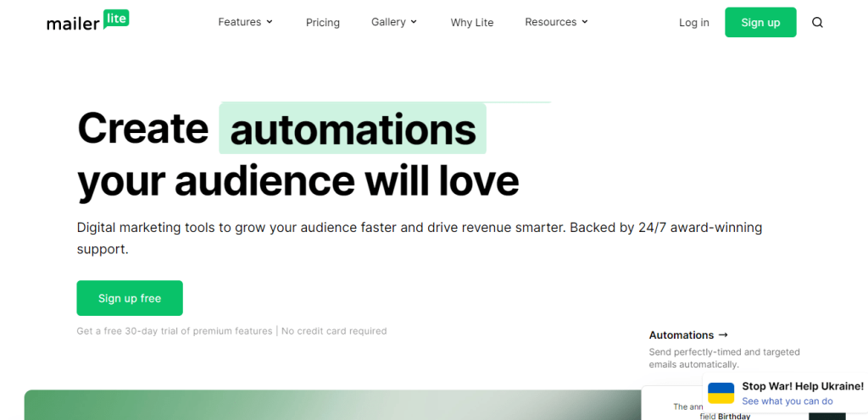Screen dimensions: 868x420
Task: Open the Automations arrow link
Action: (688, 334)
